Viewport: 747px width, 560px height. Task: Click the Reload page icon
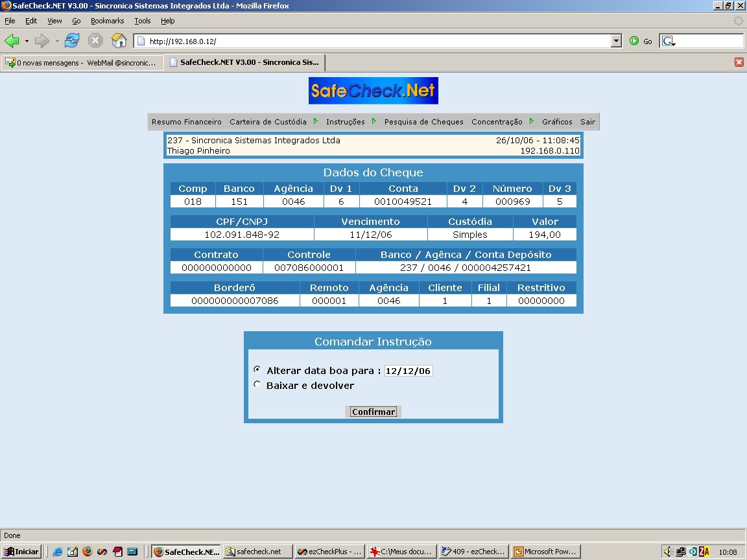click(72, 41)
